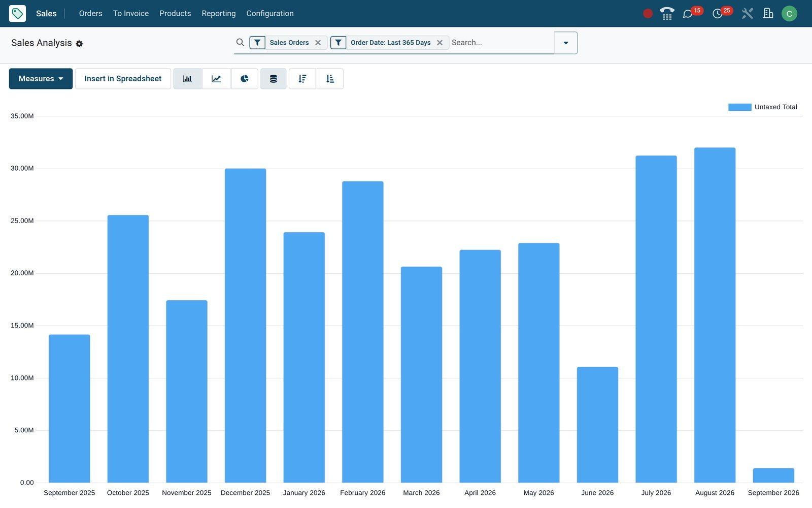Viewport: 812px width, 508px height.
Task: Toggle the stacked chart mode
Action: tap(274, 79)
